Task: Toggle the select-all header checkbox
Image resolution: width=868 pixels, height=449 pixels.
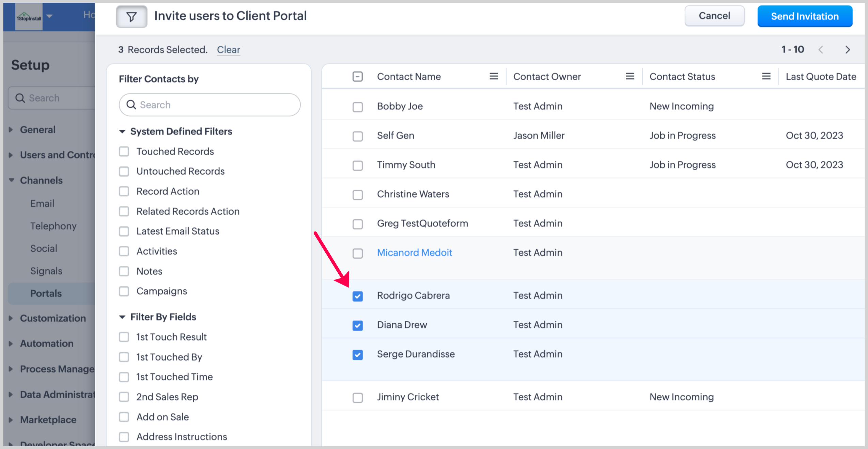Action: [357, 77]
